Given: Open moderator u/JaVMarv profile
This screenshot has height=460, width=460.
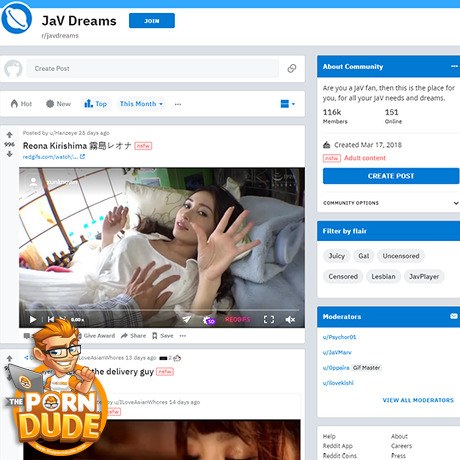Looking at the screenshot, I should [x=337, y=352].
